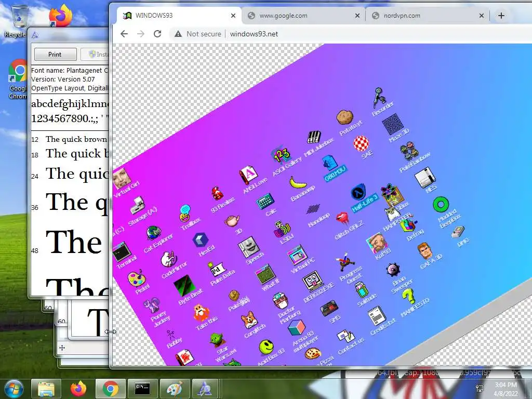
Task: Launch the Bananamp banana icon
Action: [298, 182]
